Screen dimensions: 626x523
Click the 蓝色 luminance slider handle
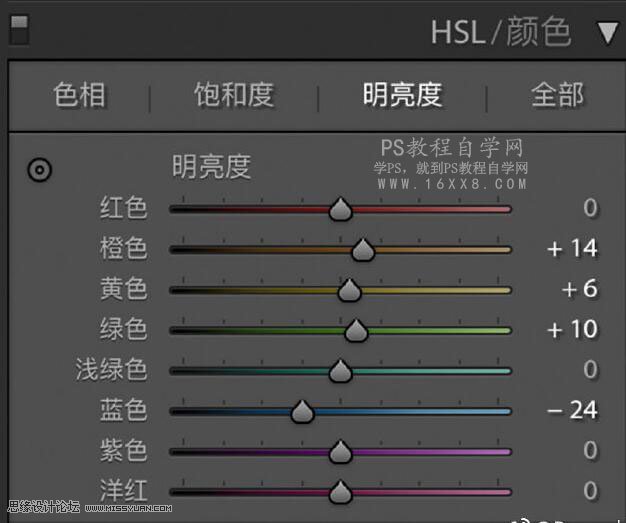tap(302, 411)
